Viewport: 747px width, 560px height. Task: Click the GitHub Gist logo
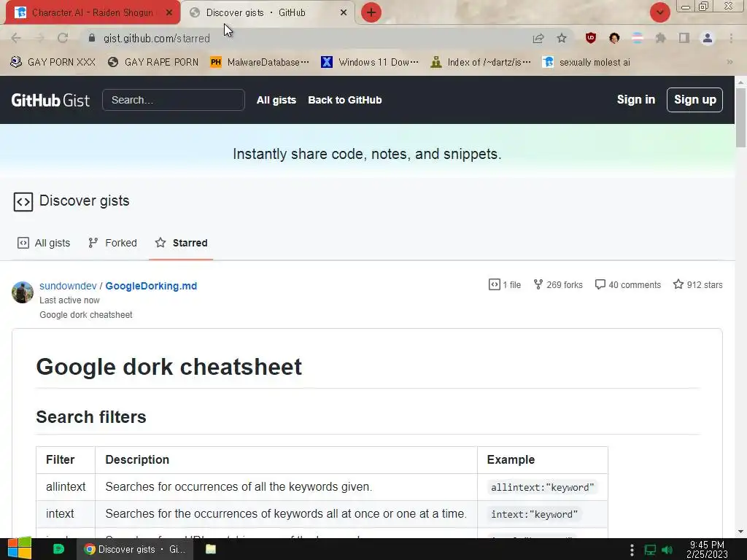pos(50,100)
